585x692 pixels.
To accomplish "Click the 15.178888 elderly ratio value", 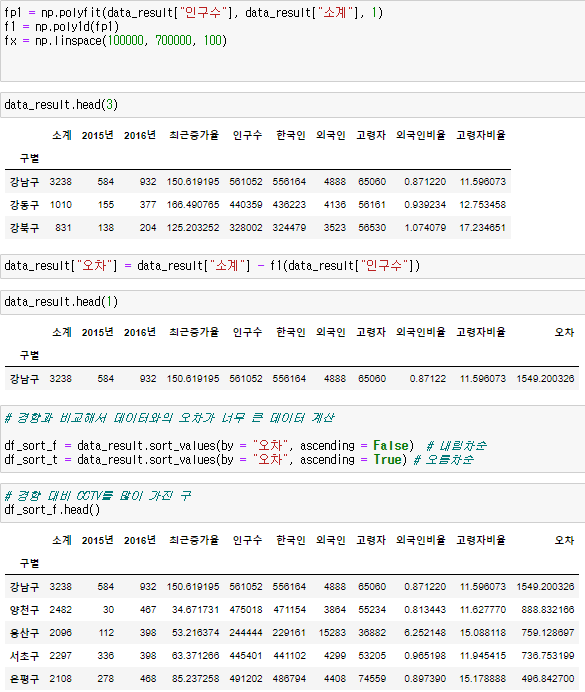I will tap(483, 679).
